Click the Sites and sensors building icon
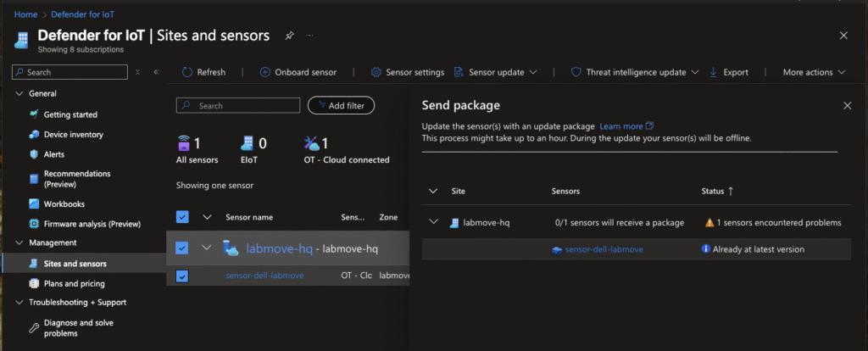Viewport: 868px width, 351px height. [x=34, y=264]
